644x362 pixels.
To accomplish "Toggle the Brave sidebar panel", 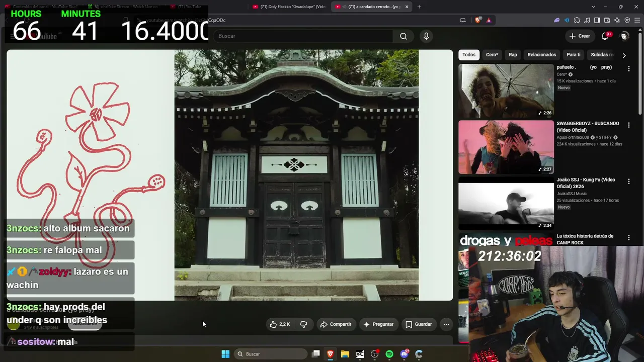I will click(x=597, y=20).
